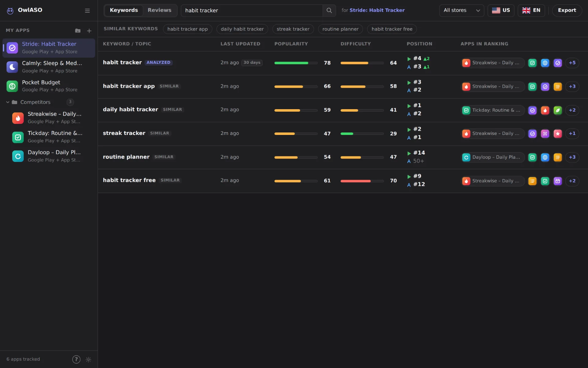Select Stride: Habit Tracker app icon
Viewport: 588px width, 368px height.
(12, 48)
